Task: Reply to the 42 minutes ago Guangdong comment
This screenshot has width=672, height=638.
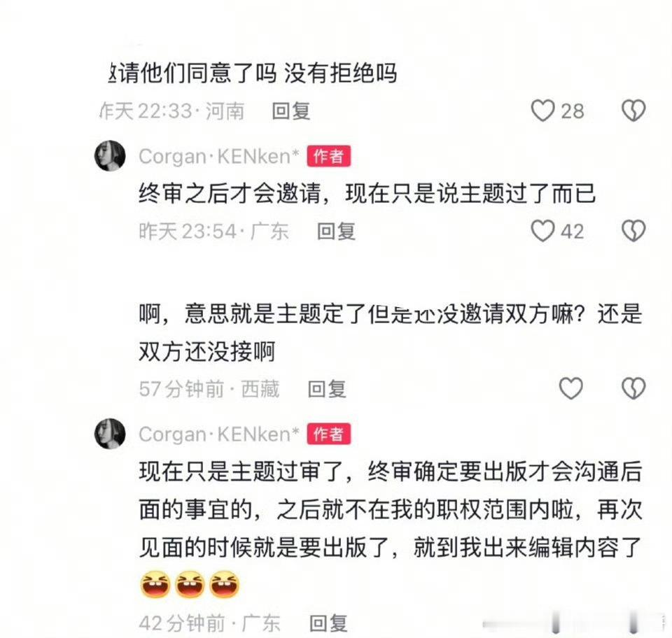Action: point(328,623)
